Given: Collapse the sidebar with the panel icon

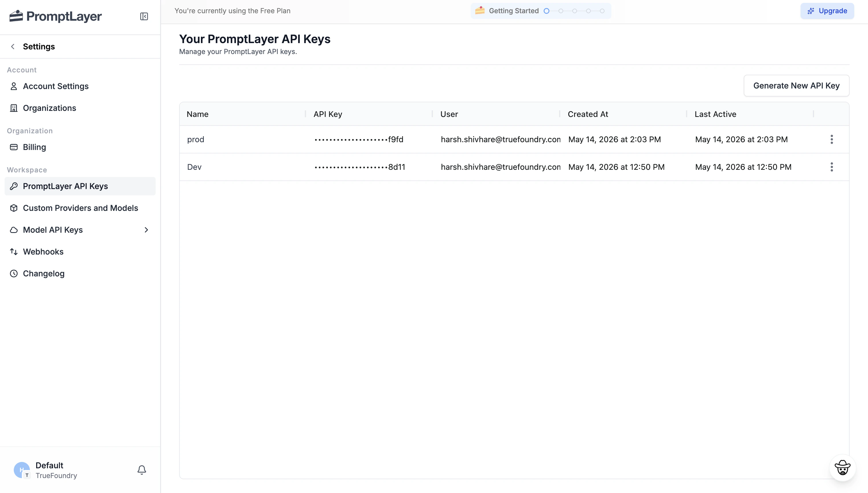Looking at the screenshot, I should [144, 16].
